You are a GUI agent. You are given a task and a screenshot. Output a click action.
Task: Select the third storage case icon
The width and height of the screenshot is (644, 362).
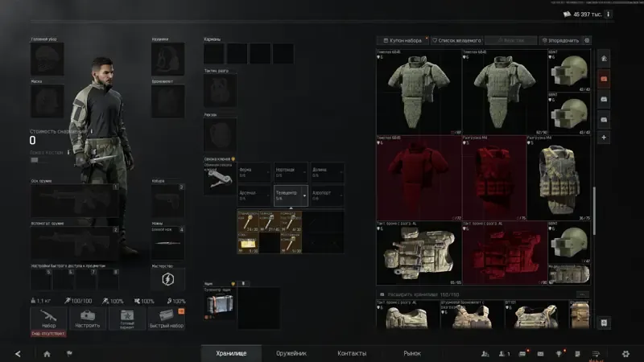pyautogui.click(x=604, y=120)
